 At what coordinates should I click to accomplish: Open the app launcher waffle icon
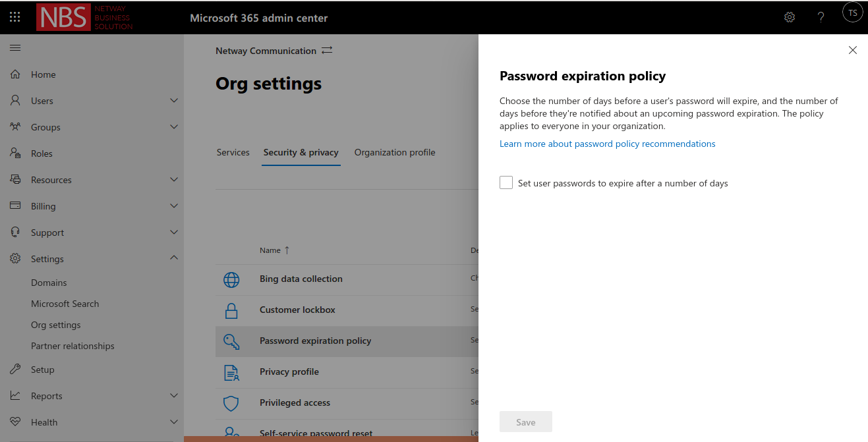tap(15, 17)
